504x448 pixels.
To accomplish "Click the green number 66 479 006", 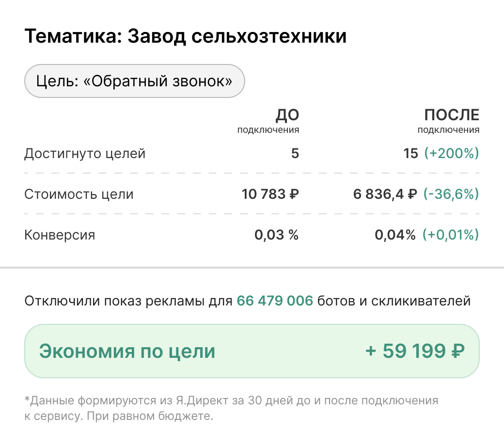I will [275, 301].
